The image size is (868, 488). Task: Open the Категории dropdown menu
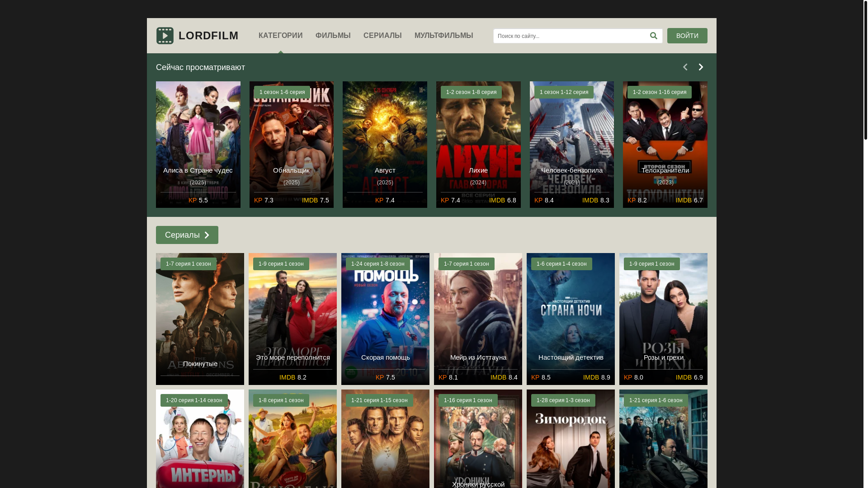(280, 36)
